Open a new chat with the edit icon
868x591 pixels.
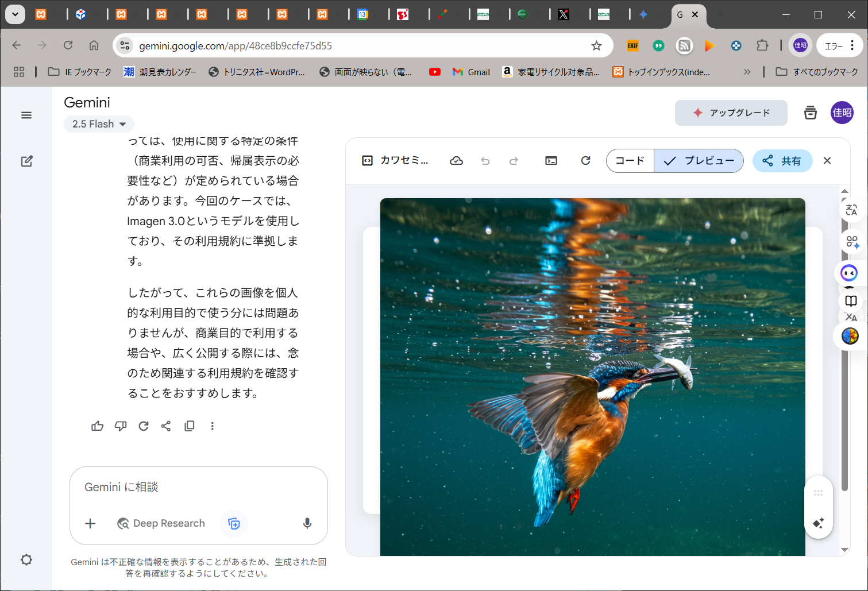click(26, 161)
